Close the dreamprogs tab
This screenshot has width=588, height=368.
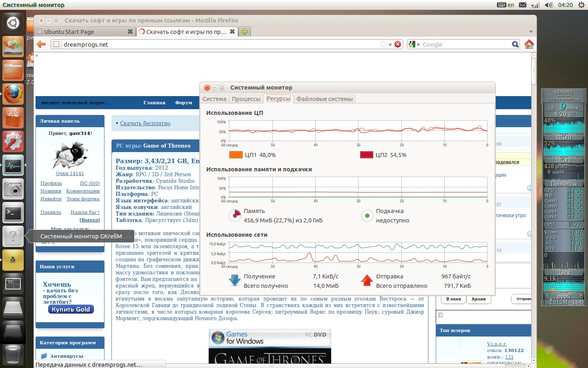coord(232,31)
